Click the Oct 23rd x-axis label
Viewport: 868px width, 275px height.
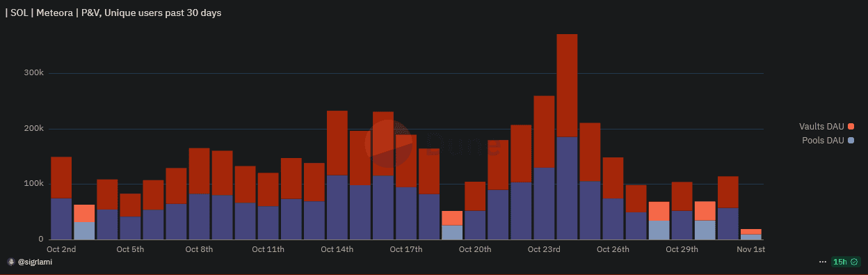[x=544, y=249]
